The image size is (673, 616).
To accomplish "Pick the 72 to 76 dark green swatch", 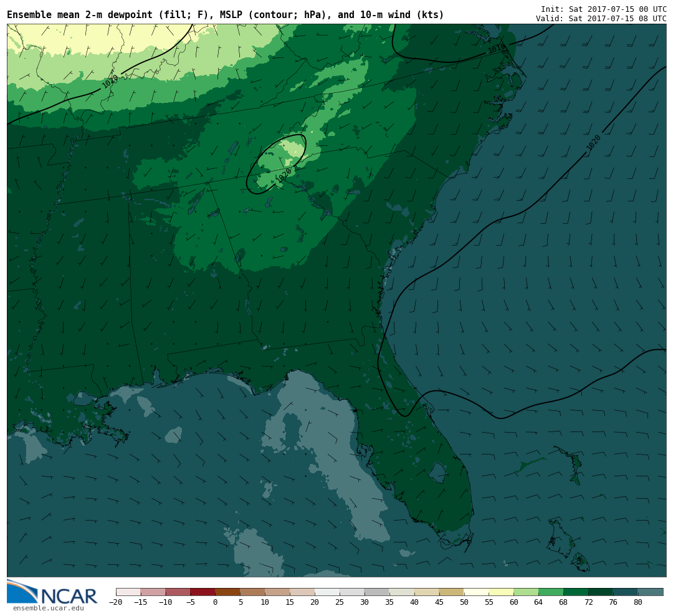I will [x=601, y=592].
